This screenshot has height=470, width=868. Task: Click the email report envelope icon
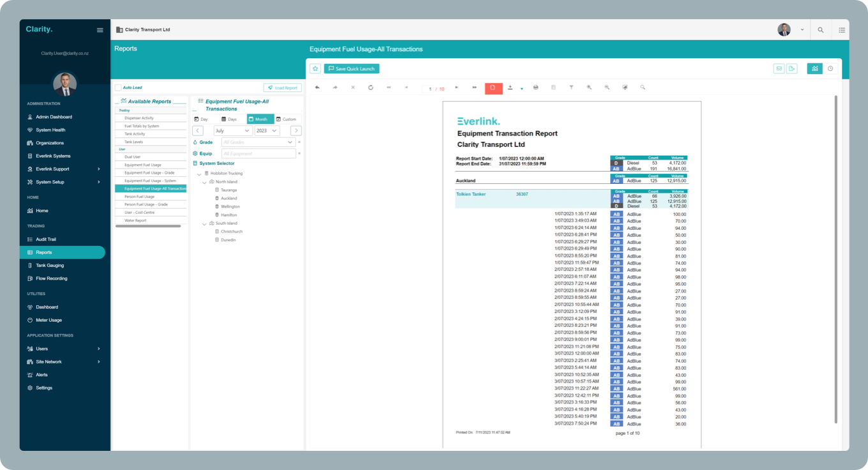(x=779, y=68)
